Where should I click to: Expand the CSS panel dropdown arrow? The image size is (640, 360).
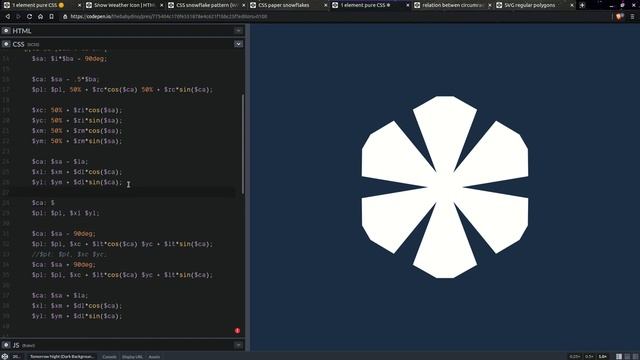point(238,44)
